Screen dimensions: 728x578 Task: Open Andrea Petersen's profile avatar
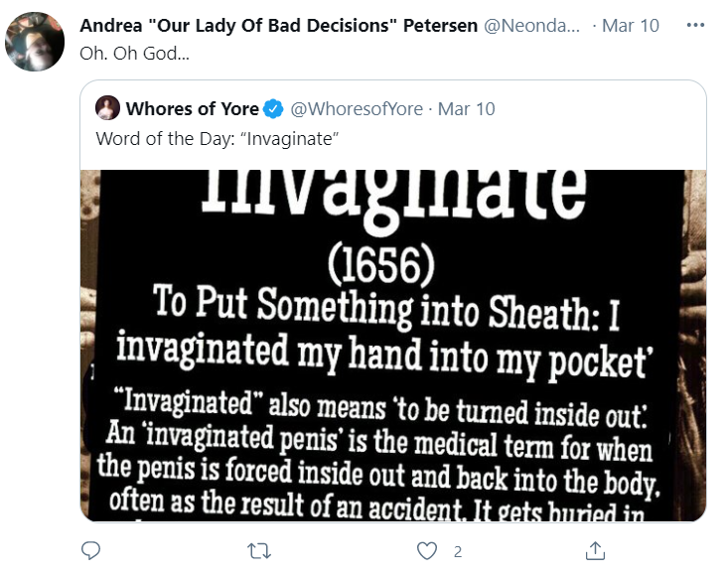click(35, 42)
